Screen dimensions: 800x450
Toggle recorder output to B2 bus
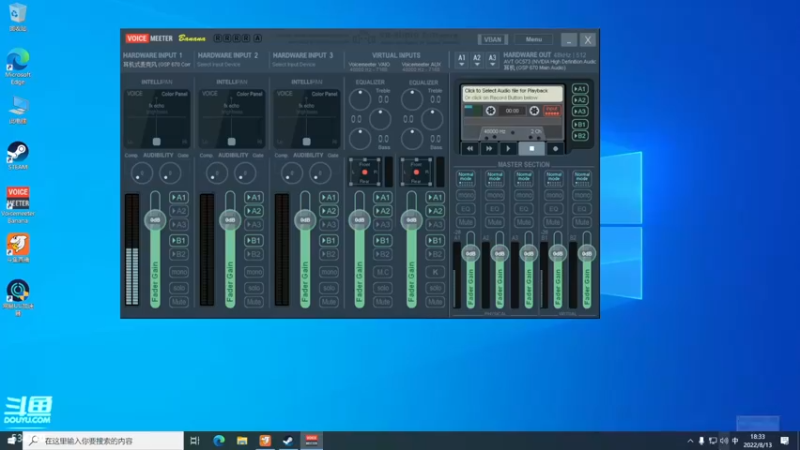580,136
